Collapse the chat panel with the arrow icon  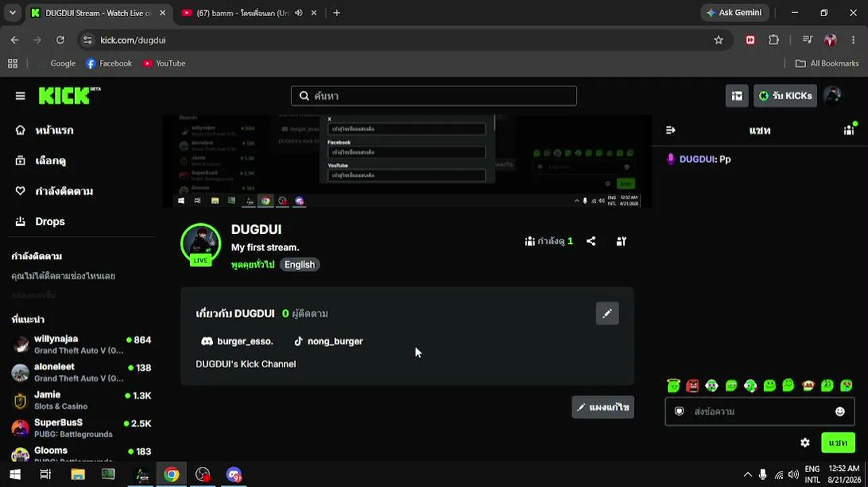pyautogui.click(x=671, y=130)
